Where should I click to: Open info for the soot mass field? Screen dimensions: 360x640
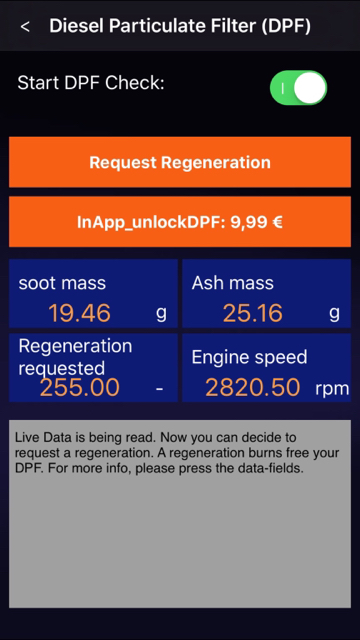click(x=93, y=293)
